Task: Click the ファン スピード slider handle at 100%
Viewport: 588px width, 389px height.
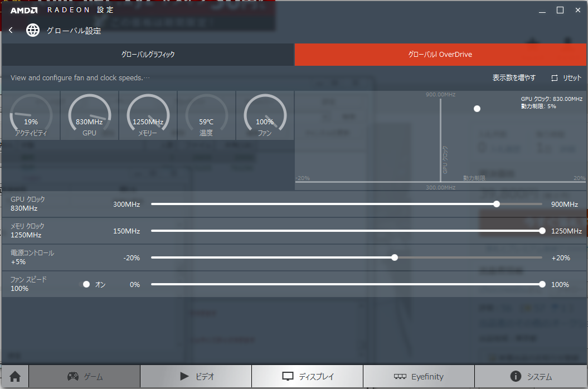Action: (x=542, y=284)
